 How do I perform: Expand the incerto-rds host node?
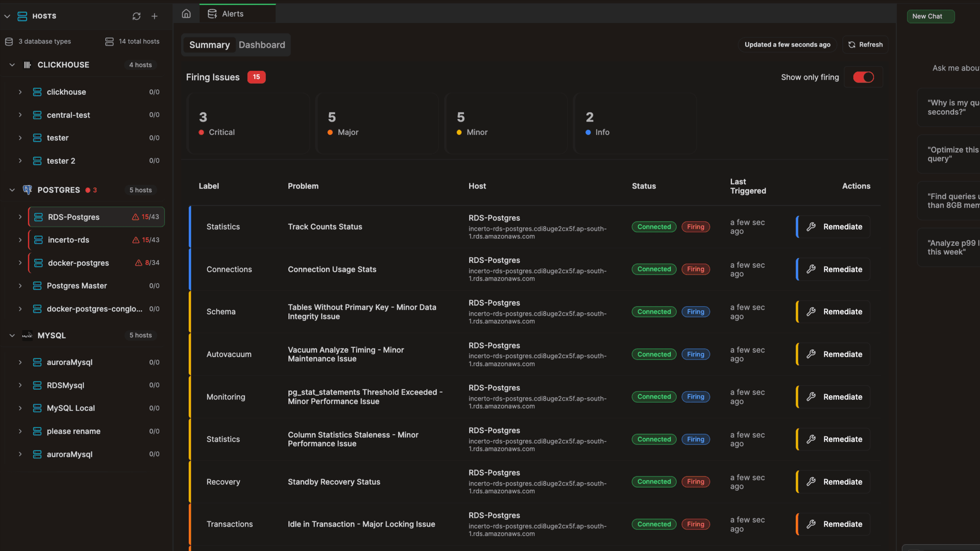pyautogui.click(x=20, y=240)
